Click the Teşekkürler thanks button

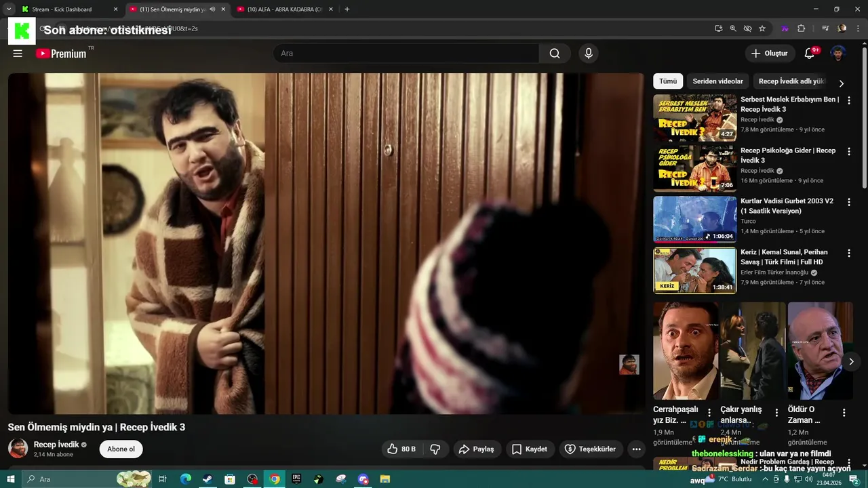(590, 449)
